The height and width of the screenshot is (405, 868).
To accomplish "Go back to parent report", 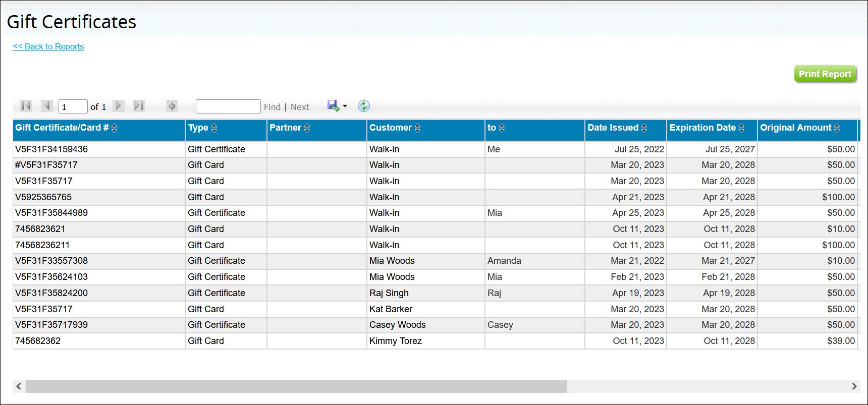I will coord(172,106).
